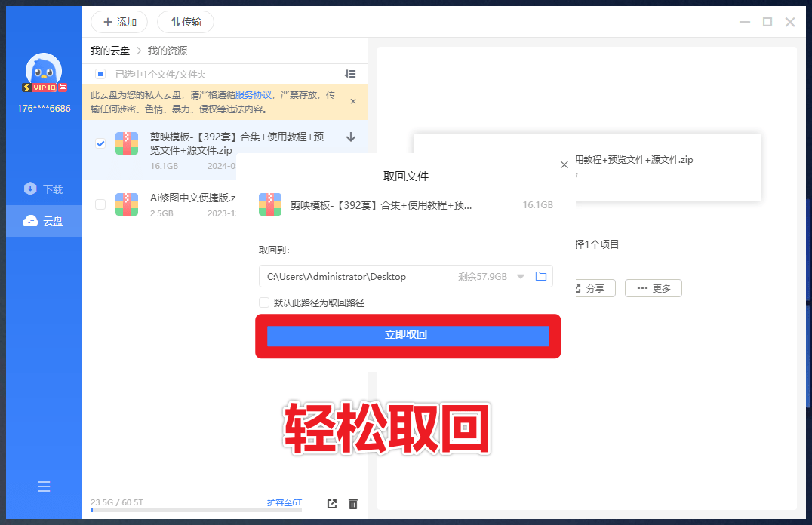Select the Ai修图中文便捷版 file checkbox

pyautogui.click(x=100, y=204)
